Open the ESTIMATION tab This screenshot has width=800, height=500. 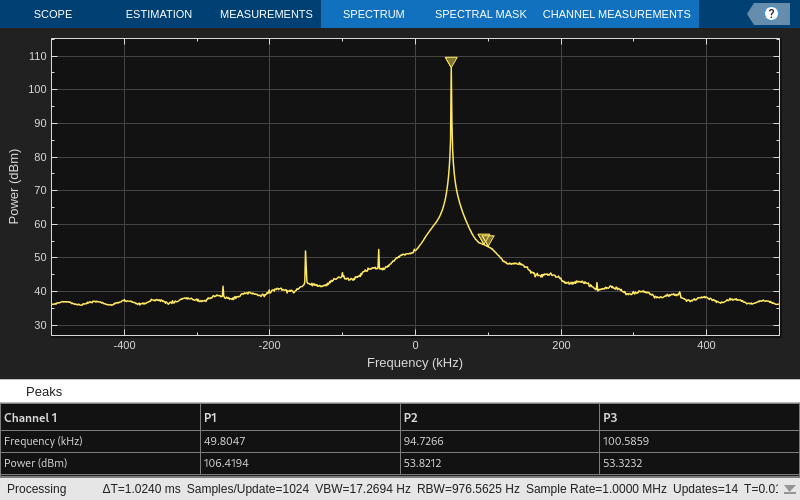tap(159, 14)
